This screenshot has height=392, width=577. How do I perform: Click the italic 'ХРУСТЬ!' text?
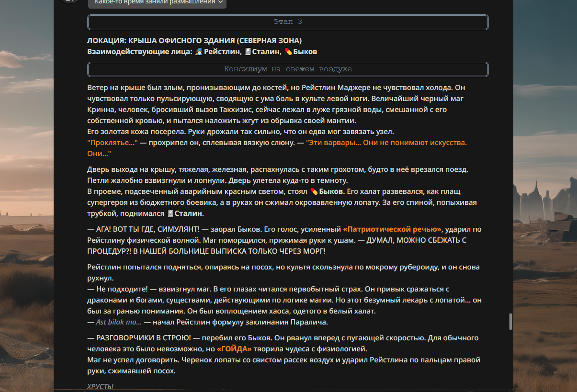101,386
